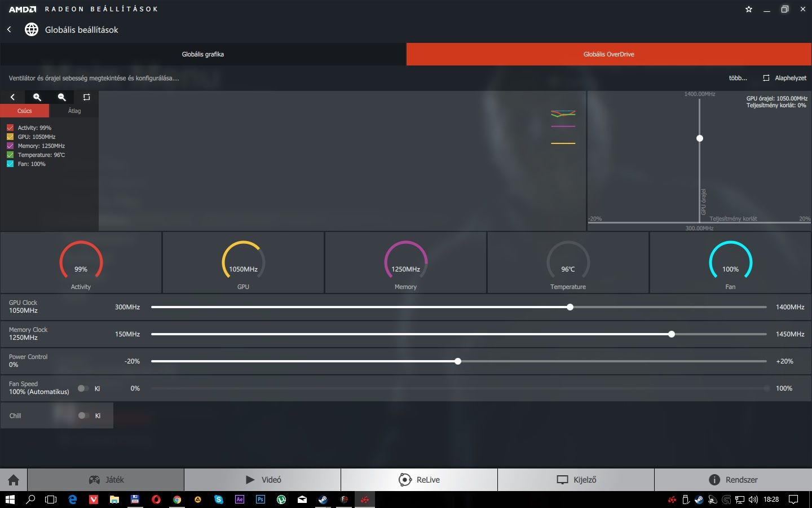The width and height of the screenshot is (812, 508).
Task: Open the Windows Start menu
Action: 10,500
